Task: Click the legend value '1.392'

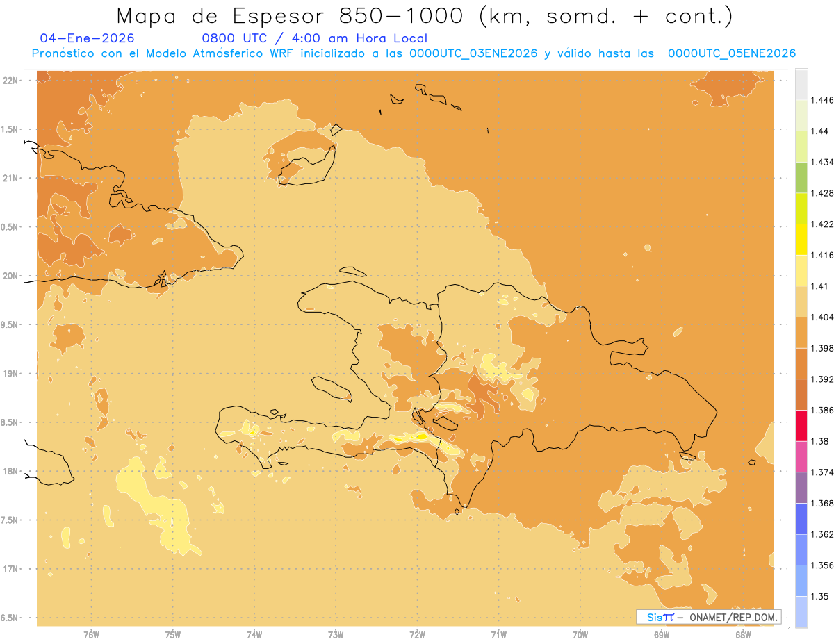Action: pyautogui.click(x=821, y=379)
